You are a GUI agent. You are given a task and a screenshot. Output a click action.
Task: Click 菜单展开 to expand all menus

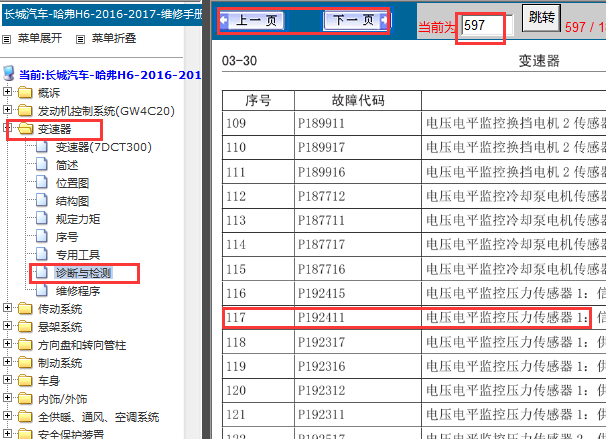point(40,38)
